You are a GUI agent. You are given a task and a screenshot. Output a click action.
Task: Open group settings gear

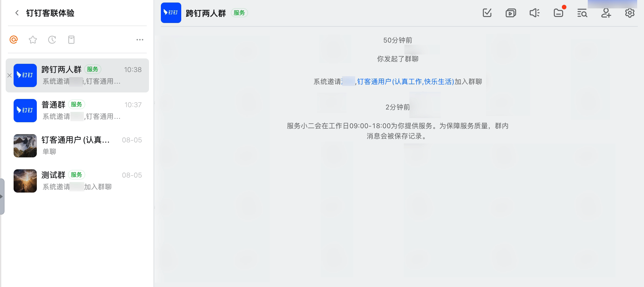(630, 13)
